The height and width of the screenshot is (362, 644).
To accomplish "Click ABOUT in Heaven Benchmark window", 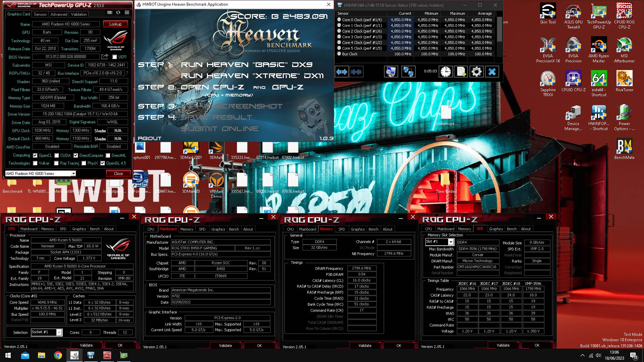I will [150, 138].
